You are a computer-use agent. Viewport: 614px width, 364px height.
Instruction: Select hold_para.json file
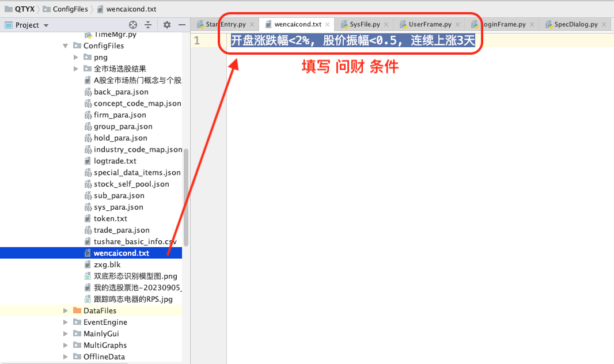click(120, 138)
